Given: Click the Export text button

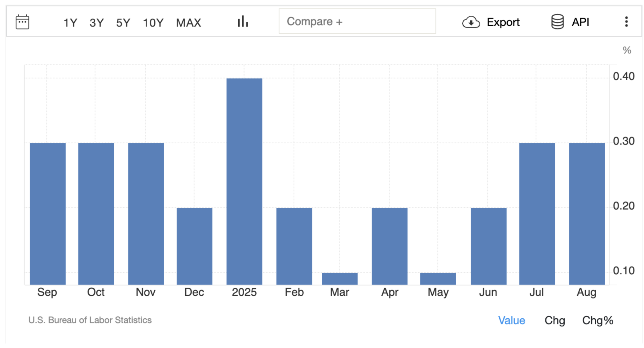Looking at the screenshot, I should [x=503, y=22].
